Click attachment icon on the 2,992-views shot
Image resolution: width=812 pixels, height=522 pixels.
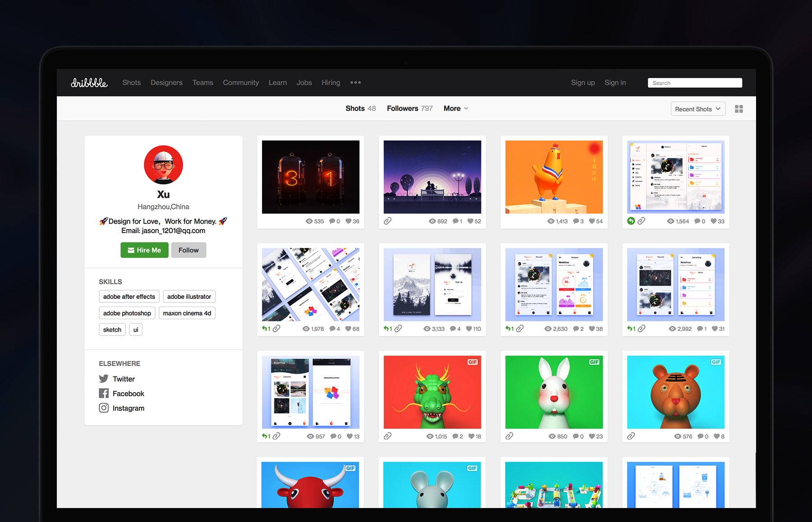(x=641, y=329)
